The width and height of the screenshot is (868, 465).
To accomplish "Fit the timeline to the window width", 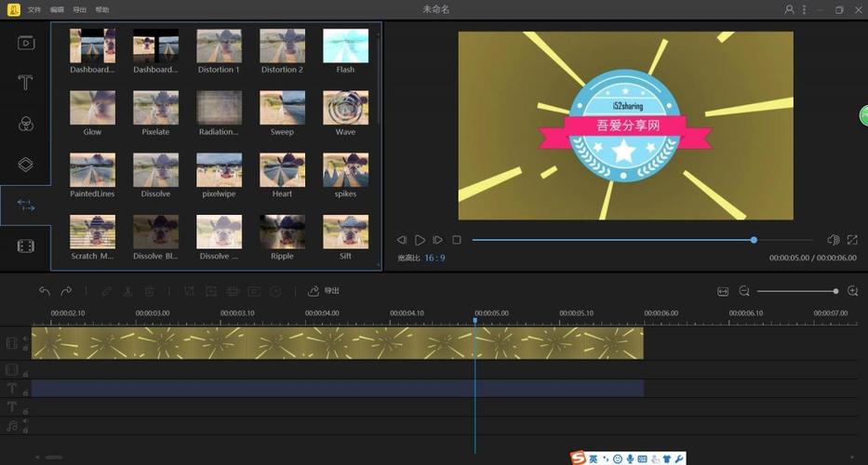I will coord(723,291).
